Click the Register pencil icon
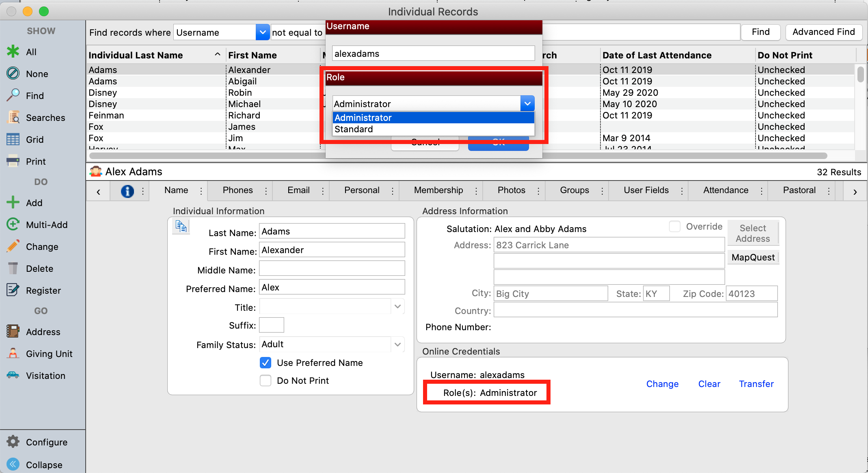The height and width of the screenshot is (473, 868). [13, 290]
